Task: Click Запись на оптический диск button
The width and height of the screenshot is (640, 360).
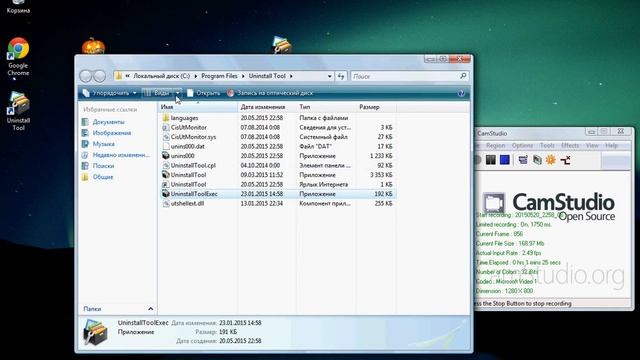Action: click(x=270, y=93)
